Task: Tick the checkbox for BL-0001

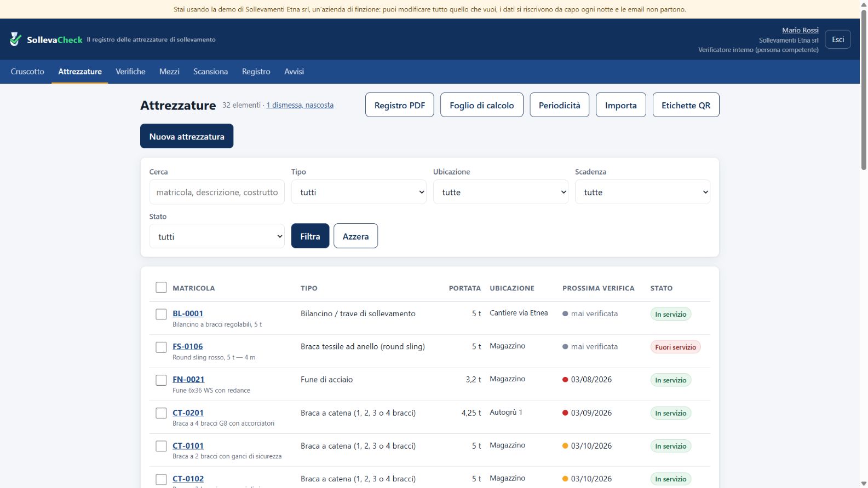Action: [x=161, y=314]
